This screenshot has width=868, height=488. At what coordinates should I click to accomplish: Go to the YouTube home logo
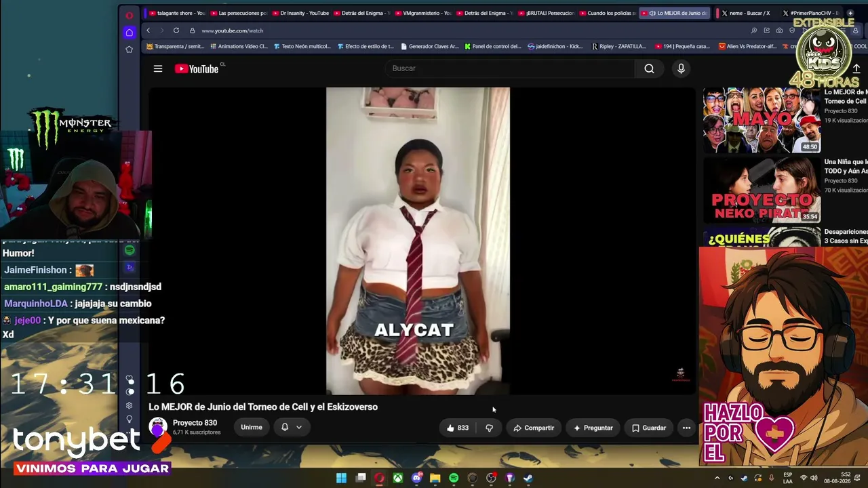[197, 68]
